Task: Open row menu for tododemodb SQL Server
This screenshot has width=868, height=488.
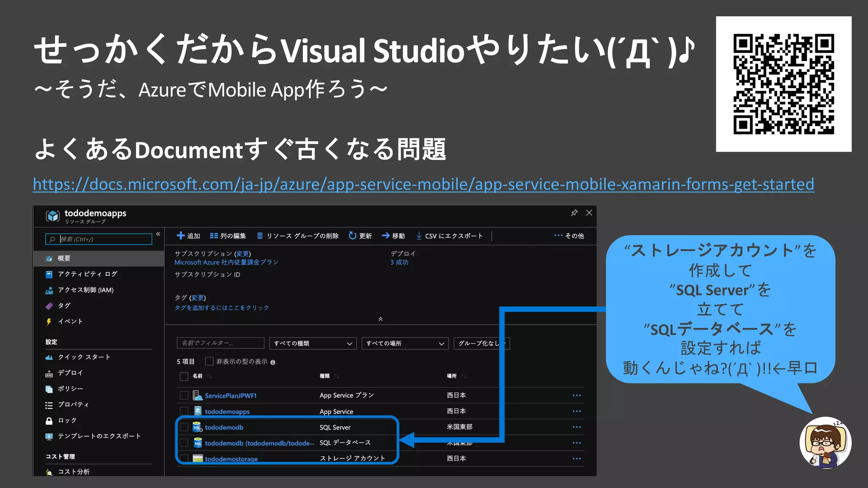Action: (x=577, y=427)
